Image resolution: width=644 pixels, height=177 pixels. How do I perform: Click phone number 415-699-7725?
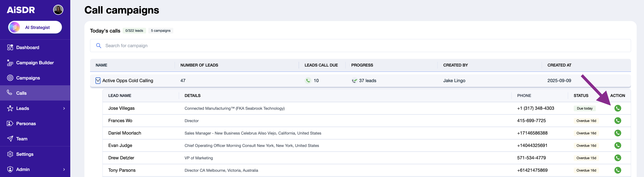(x=531, y=121)
